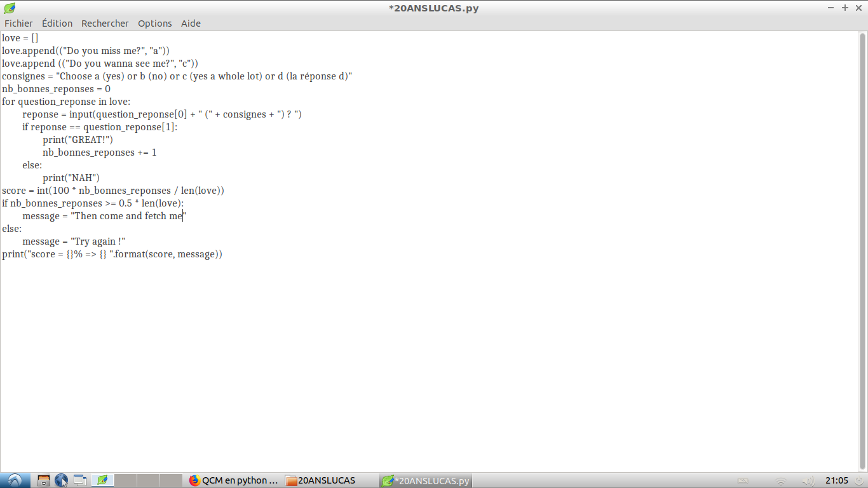Image resolution: width=868 pixels, height=488 pixels.
Task: Click the Leafpad icon in title bar
Action: pos(10,8)
